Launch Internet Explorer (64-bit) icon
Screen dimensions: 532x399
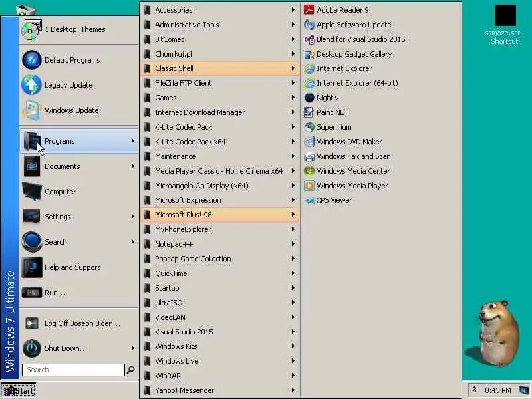click(x=309, y=83)
